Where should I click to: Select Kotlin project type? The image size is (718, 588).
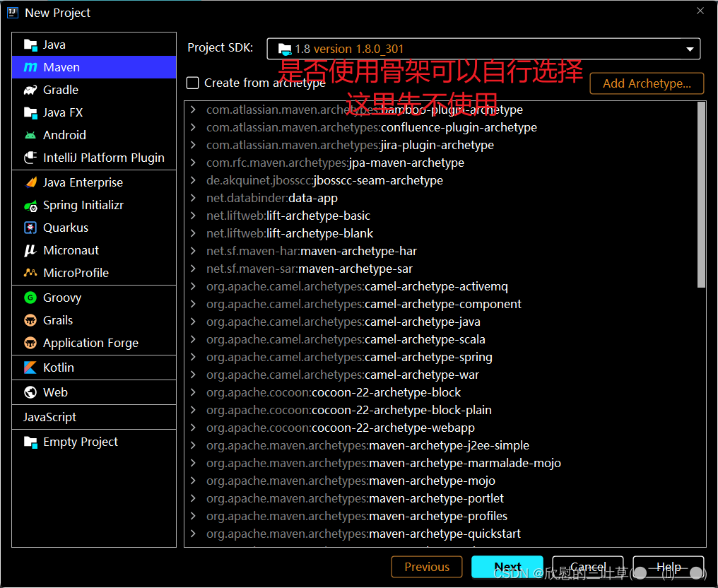pos(94,367)
